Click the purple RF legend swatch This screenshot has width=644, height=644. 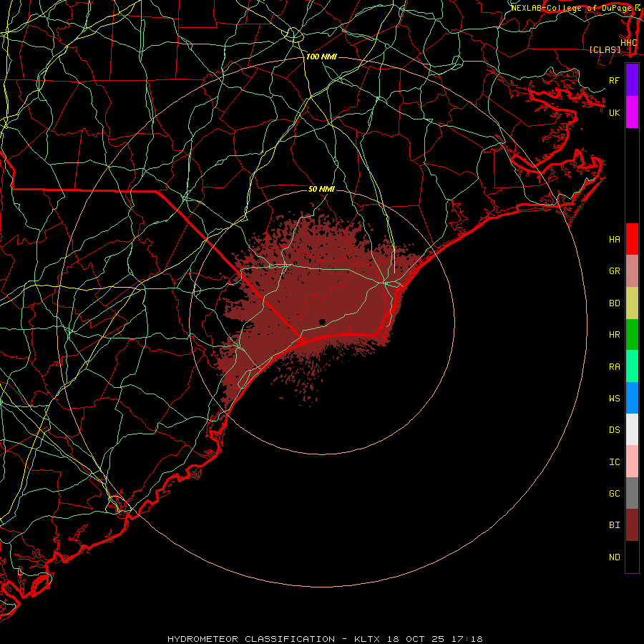point(632,80)
